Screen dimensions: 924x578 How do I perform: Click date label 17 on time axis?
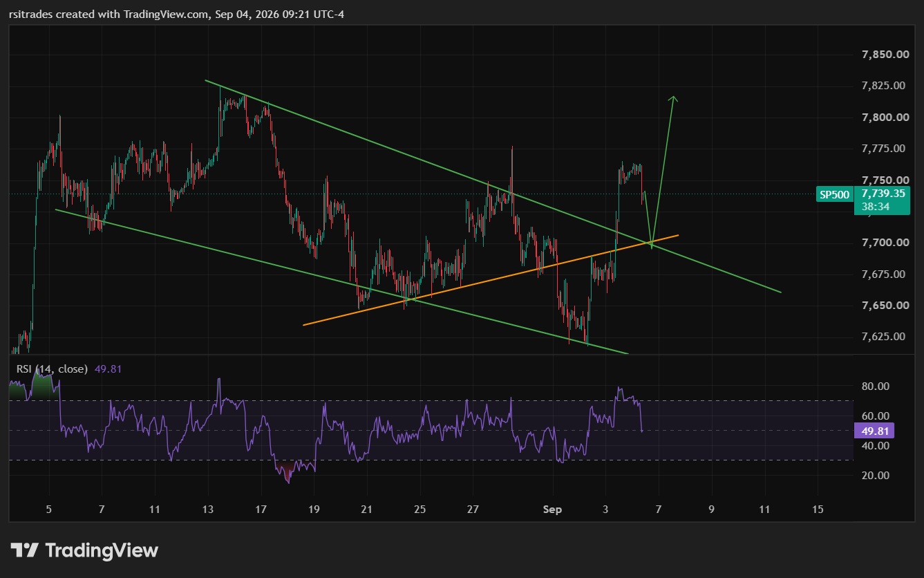coord(261,510)
